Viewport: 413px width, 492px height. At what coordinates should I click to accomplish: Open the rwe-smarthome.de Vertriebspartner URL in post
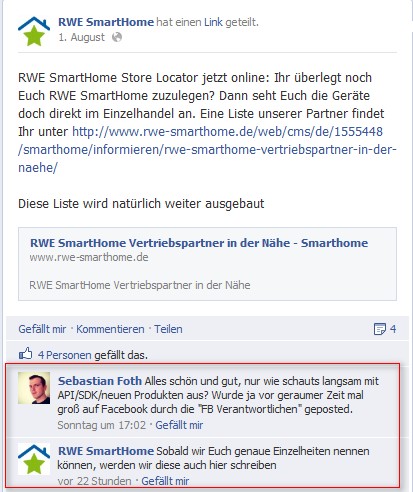point(207,149)
